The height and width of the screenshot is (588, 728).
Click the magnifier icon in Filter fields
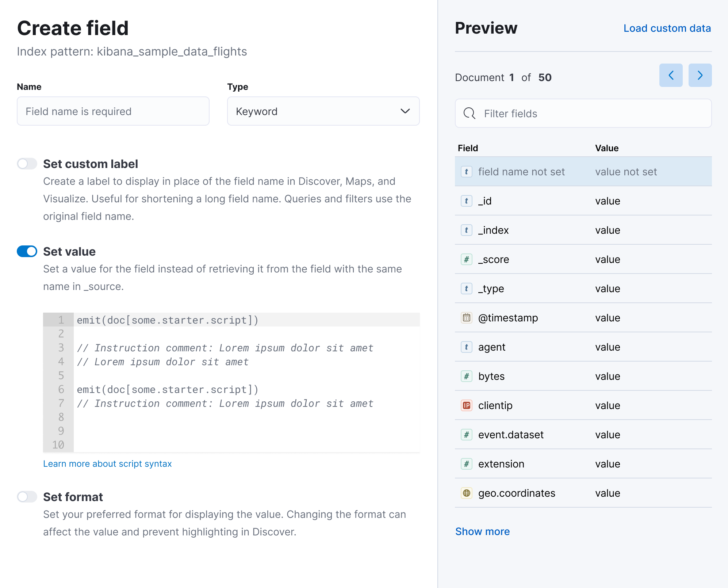(x=470, y=114)
